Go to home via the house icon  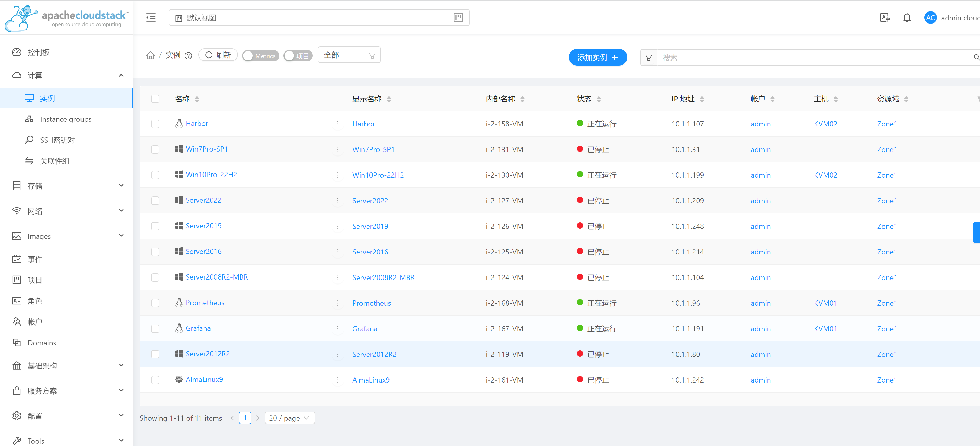click(151, 55)
